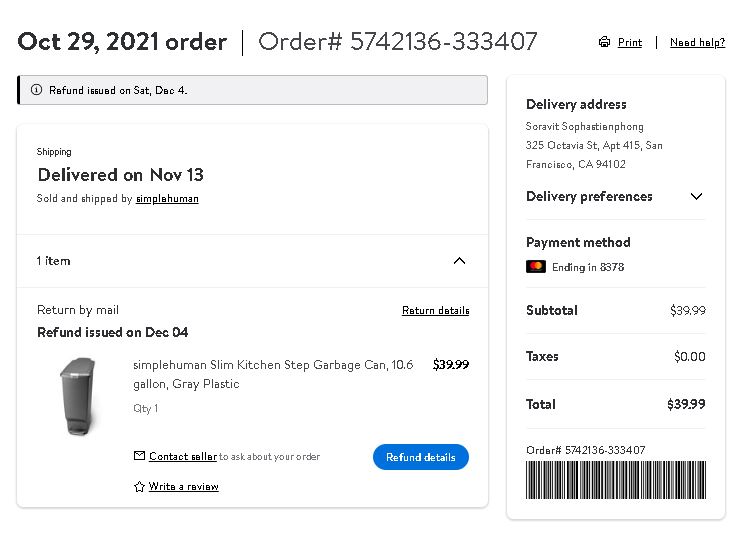Open the Contact seller link

(183, 456)
